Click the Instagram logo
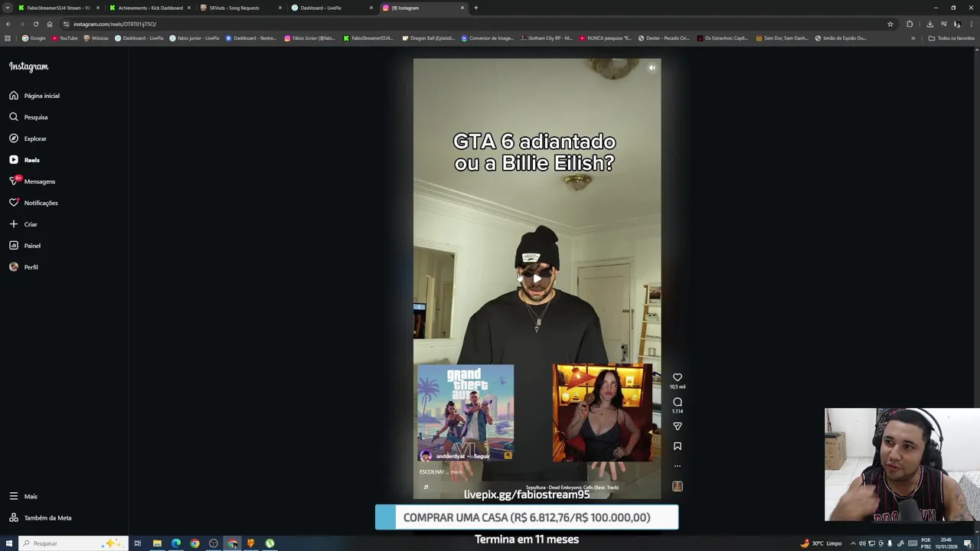 (x=28, y=67)
